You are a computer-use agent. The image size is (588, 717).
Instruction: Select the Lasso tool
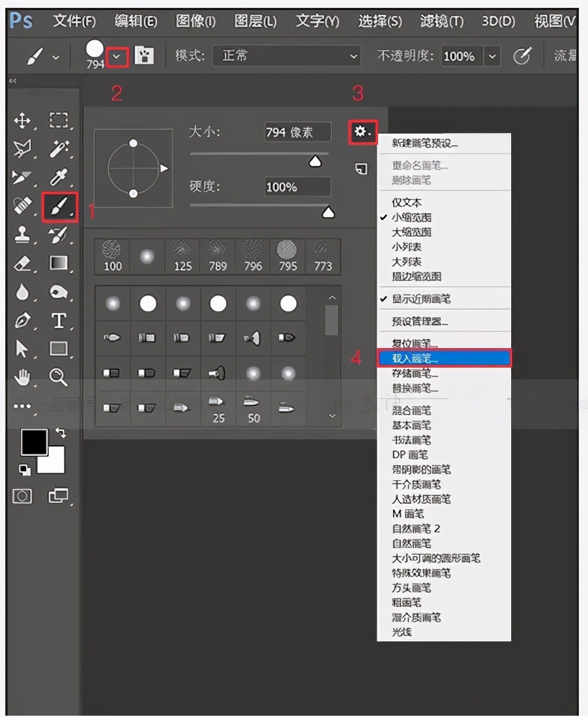click(x=22, y=148)
